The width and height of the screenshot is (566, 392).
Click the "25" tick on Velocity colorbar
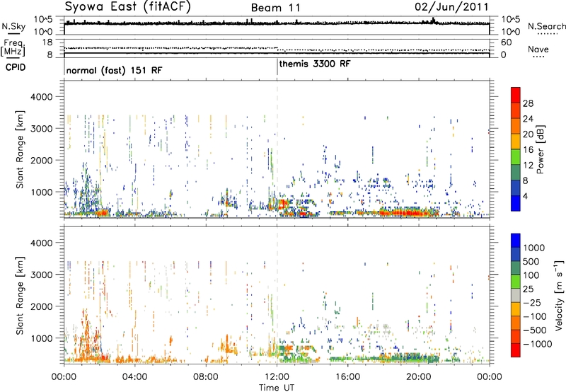pyautogui.click(x=529, y=289)
